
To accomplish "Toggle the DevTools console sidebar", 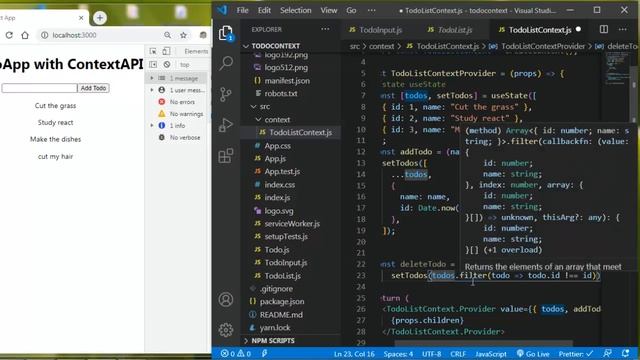I will 153,64.
